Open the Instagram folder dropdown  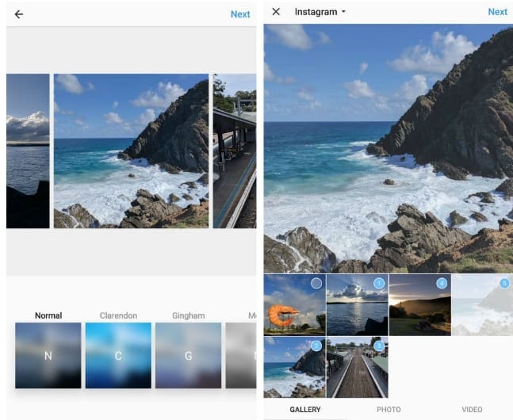click(320, 12)
